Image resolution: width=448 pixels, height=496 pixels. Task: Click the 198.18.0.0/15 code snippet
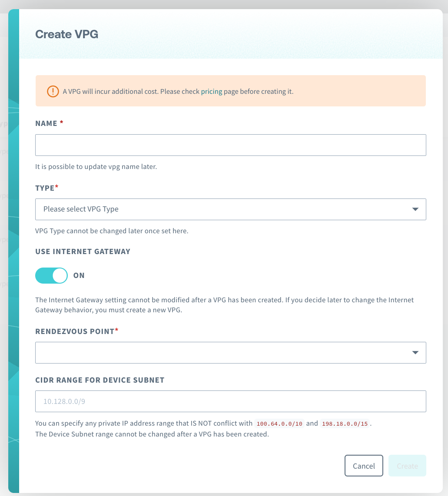click(x=345, y=423)
